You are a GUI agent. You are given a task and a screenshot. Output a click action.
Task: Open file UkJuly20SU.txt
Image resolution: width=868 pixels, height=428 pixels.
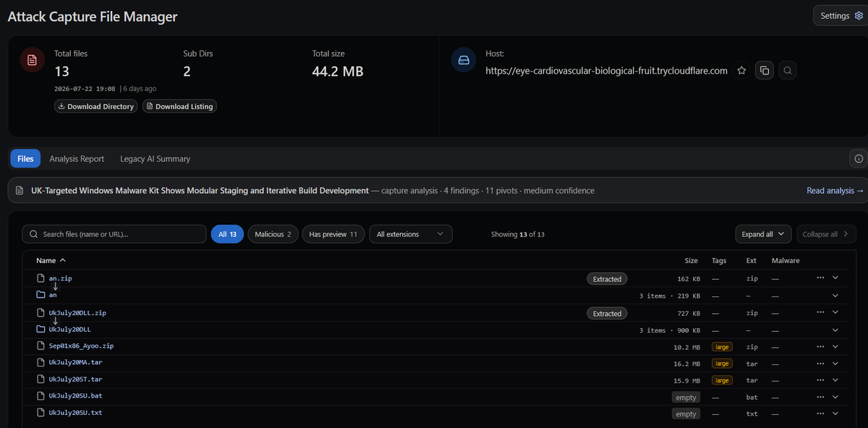click(76, 413)
